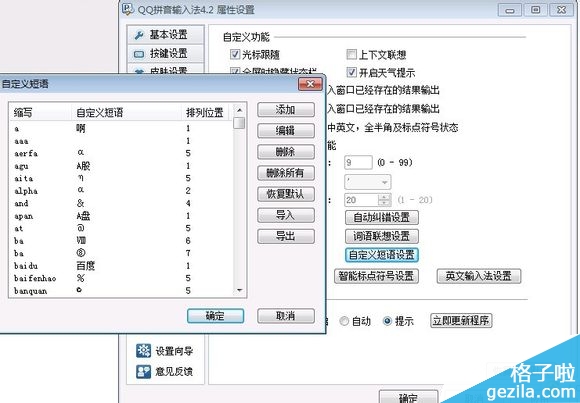
Task: Open the dropdown showing an apostrophe
Action: point(367,182)
